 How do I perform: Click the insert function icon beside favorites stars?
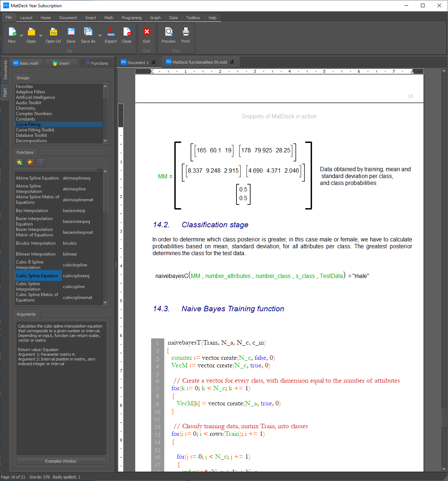41,163
